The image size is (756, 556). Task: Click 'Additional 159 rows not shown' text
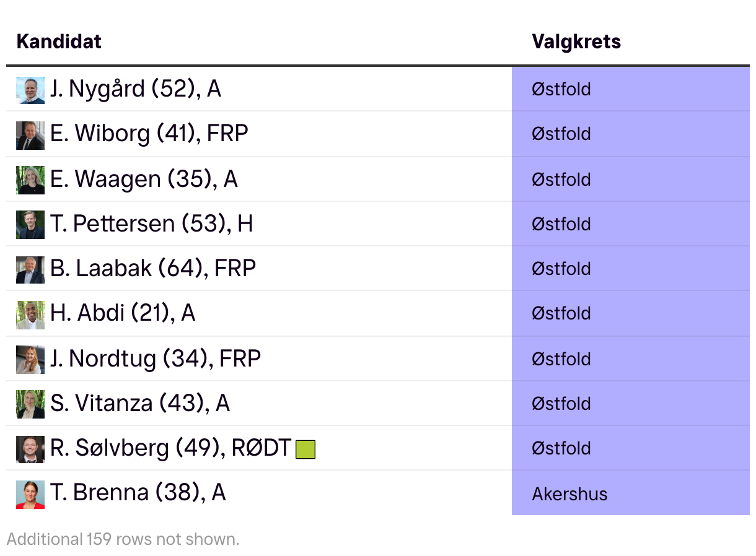pos(123,539)
